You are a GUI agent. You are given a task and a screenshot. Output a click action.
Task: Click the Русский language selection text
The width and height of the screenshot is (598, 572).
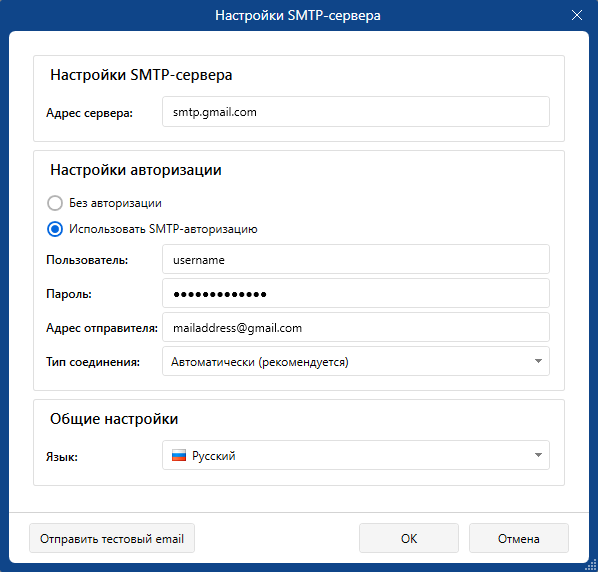point(214,456)
